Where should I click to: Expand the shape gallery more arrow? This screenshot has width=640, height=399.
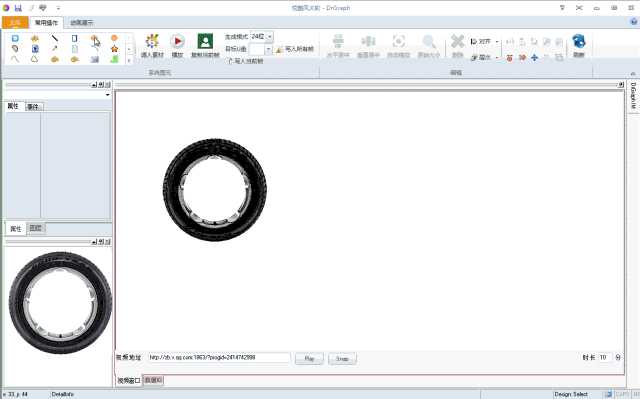(129, 60)
